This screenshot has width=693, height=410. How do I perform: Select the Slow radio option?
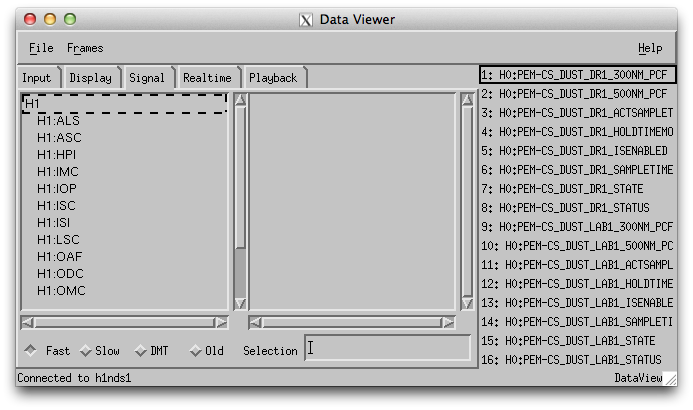86,351
